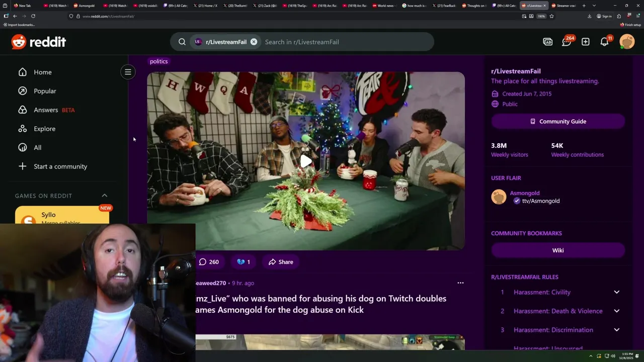644x362 pixels.
Task: Collapse the Games on Reddit section
Action: coord(105,196)
